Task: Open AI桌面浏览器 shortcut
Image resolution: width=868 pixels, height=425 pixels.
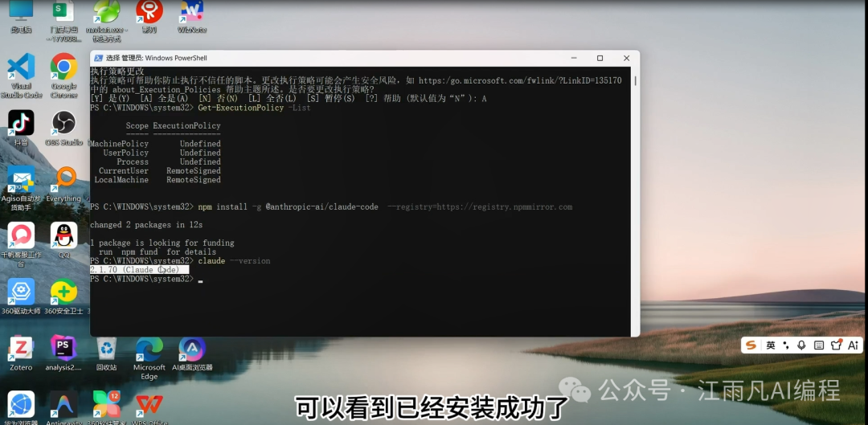Action: point(192,353)
